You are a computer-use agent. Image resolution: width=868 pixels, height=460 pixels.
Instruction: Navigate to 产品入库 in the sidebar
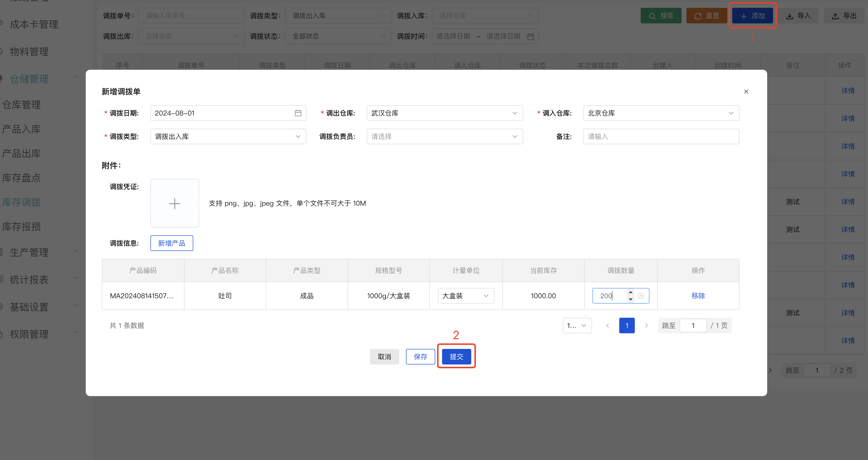(22, 129)
